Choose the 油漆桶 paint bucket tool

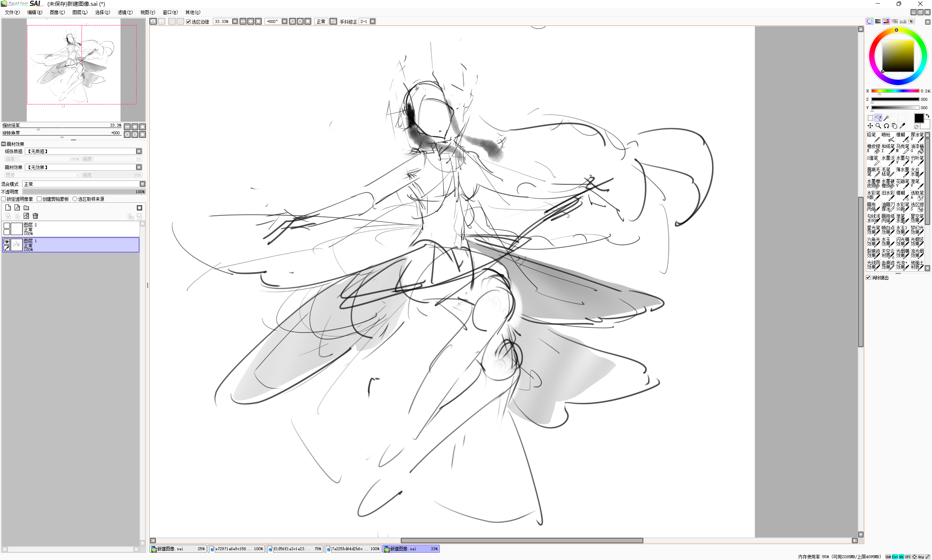pyautogui.click(x=917, y=149)
